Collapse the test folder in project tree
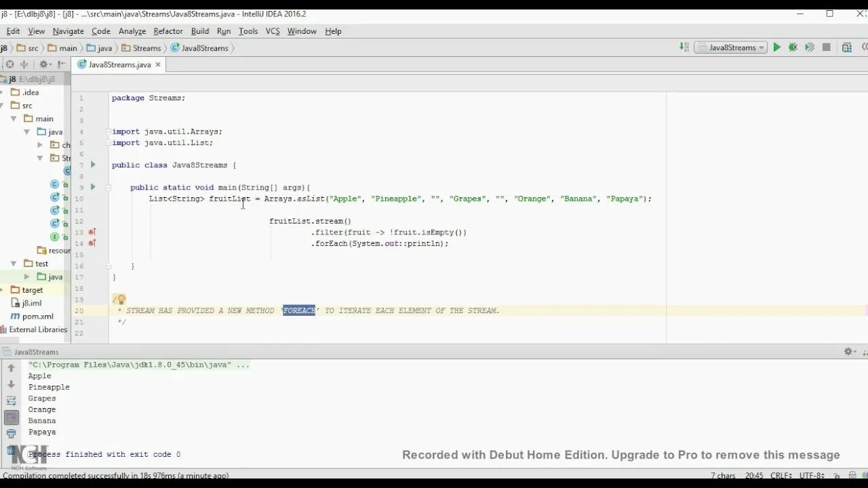868x488 pixels. pyautogui.click(x=14, y=264)
